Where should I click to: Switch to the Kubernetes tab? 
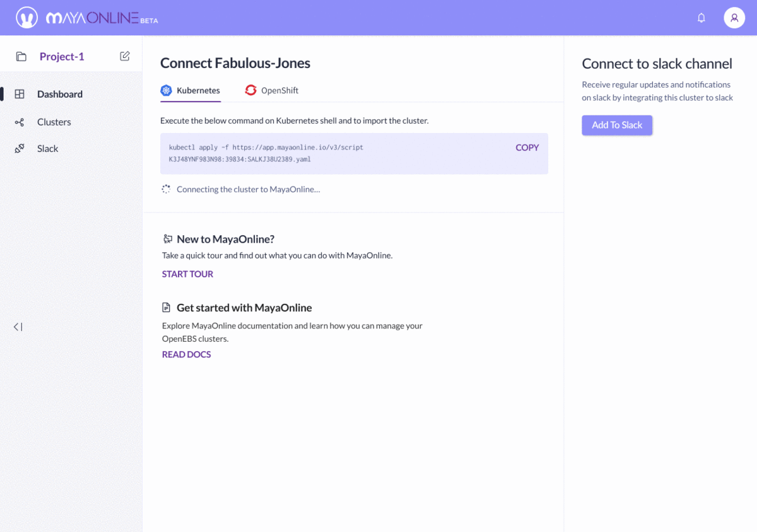191,91
